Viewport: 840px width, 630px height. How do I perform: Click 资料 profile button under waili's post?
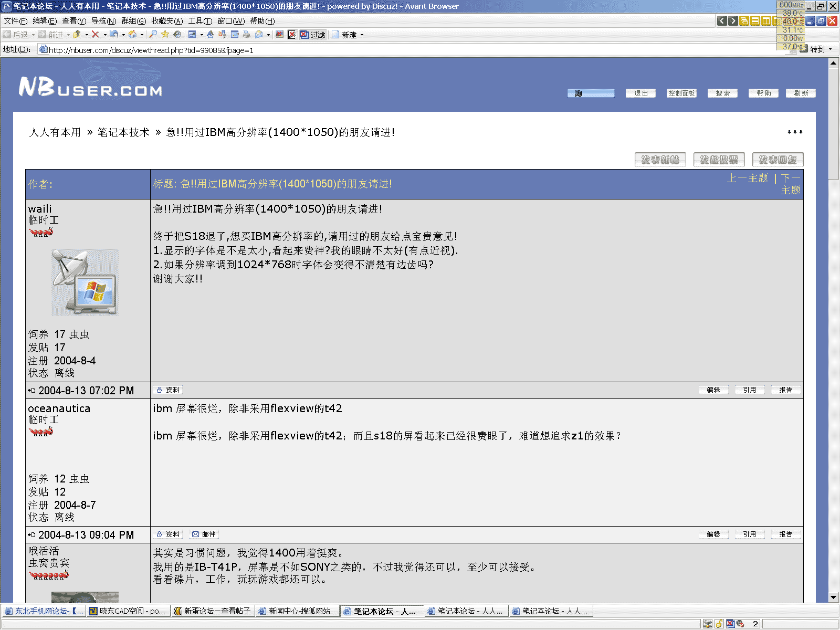click(168, 390)
